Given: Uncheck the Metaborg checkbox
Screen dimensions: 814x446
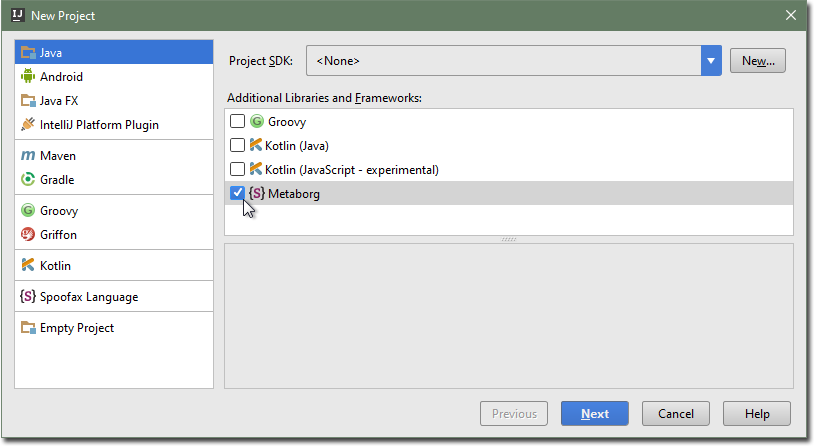Looking at the screenshot, I should click(237, 193).
